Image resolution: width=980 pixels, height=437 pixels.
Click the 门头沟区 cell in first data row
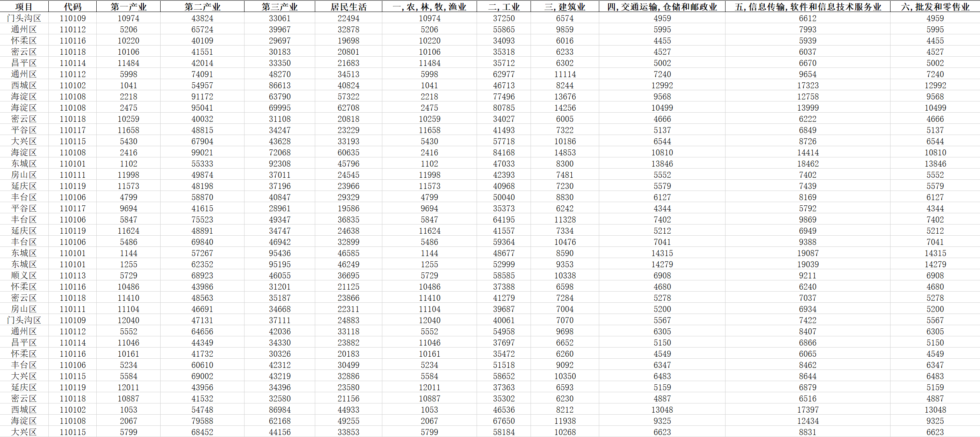pos(24,18)
